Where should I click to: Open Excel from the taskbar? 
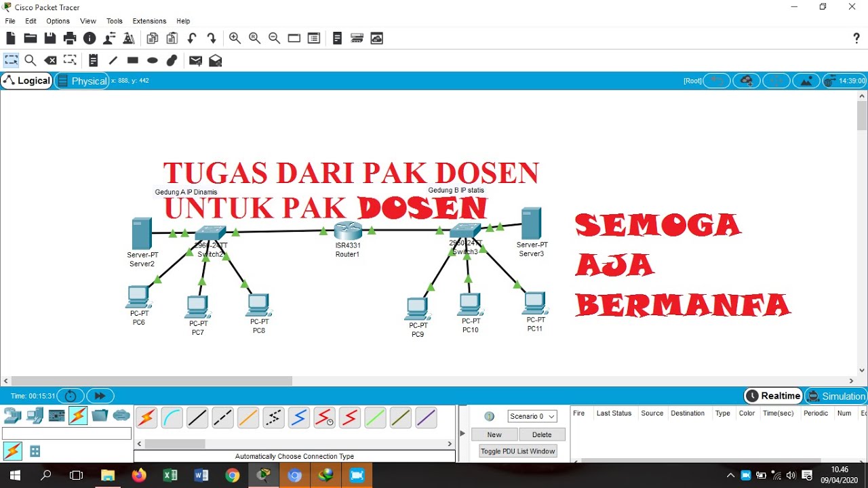(x=170, y=475)
